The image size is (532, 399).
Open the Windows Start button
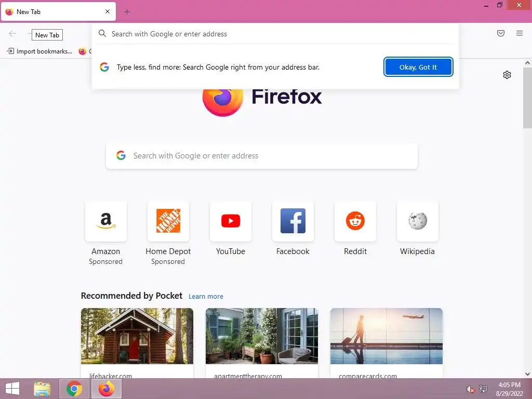[x=12, y=389]
